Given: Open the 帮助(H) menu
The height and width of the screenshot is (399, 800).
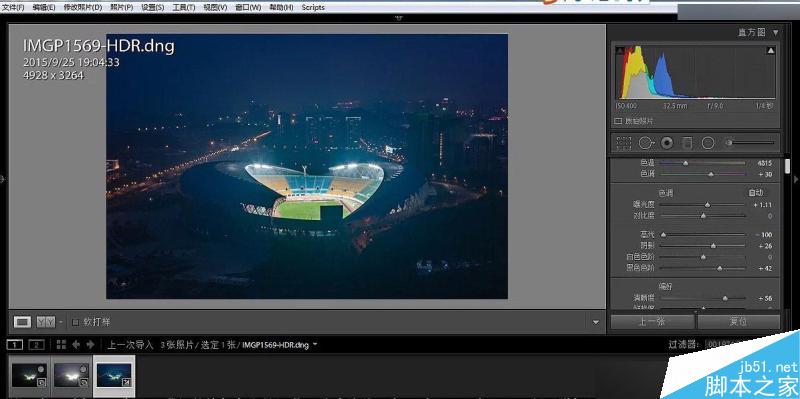Looking at the screenshot, I should [x=281, y=8].
